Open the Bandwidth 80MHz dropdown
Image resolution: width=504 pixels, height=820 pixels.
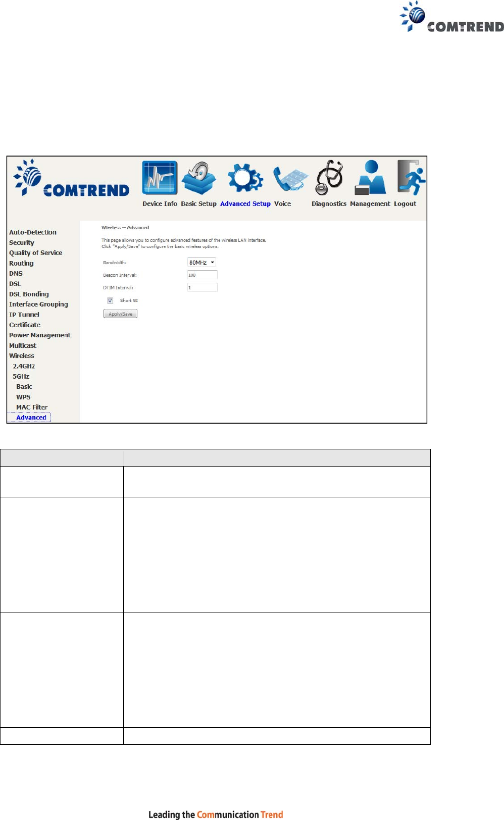(x=201, y=263)
